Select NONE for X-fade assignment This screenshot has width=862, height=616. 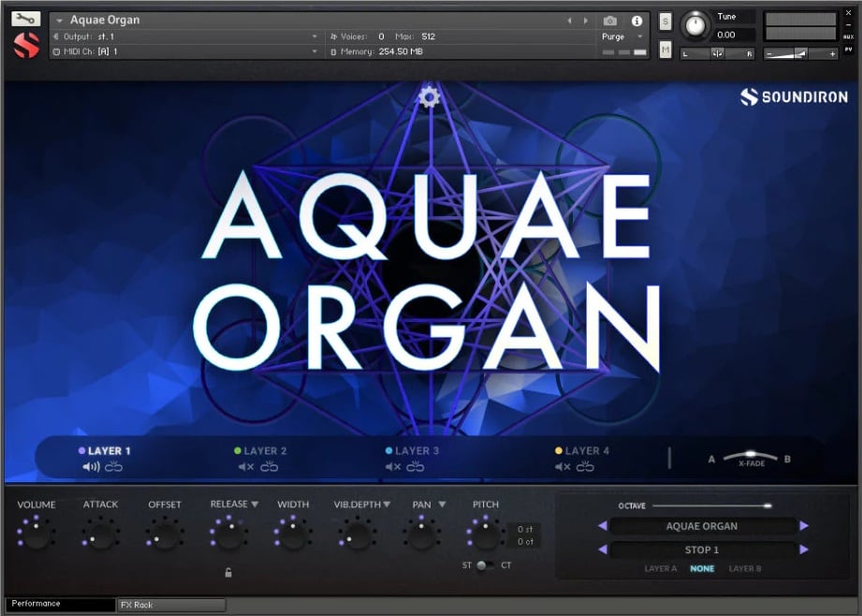click(702, 568)
